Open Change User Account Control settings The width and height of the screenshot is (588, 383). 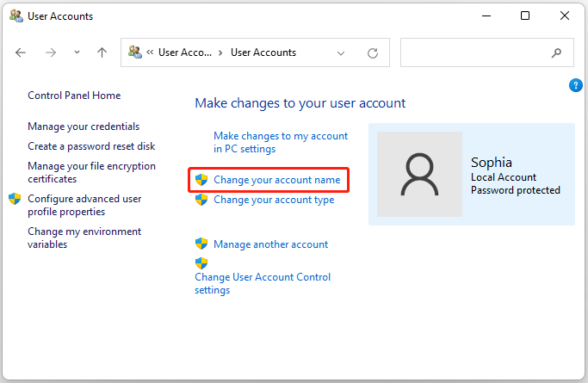coord(263,283)
